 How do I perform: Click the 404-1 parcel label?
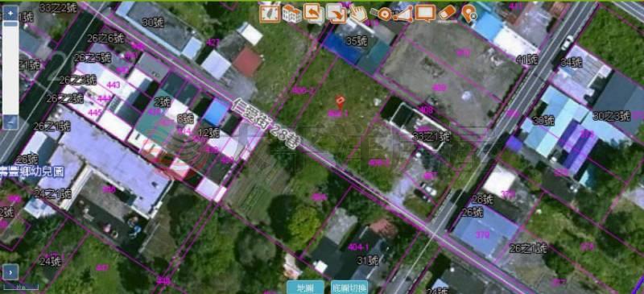point(356,247)
